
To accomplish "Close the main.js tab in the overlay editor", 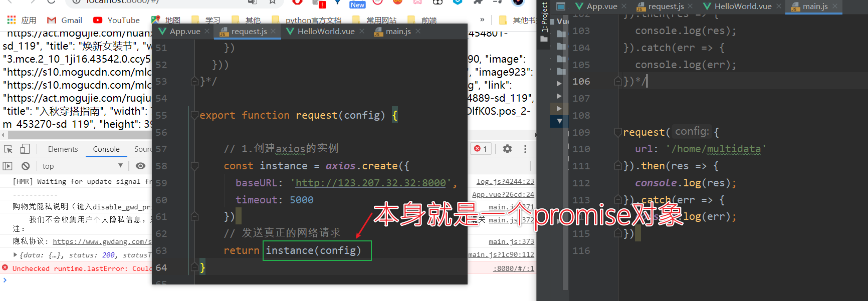I will point(418,31).
